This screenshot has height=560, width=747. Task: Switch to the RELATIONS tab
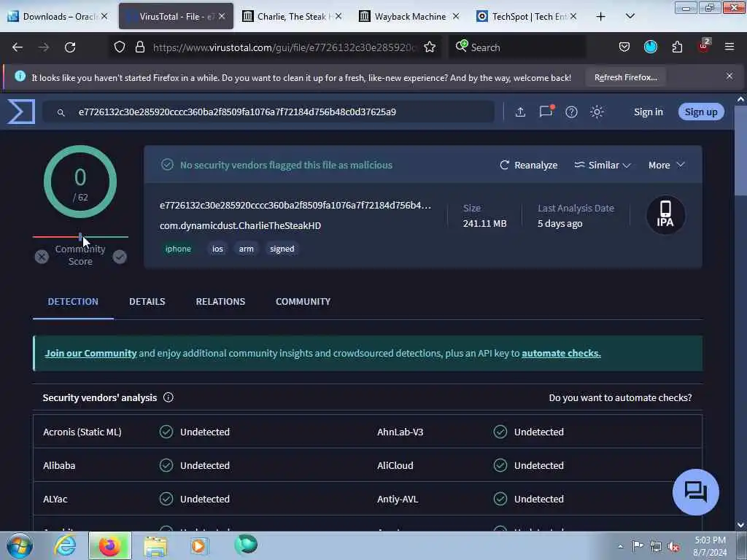tap(220, 301)
